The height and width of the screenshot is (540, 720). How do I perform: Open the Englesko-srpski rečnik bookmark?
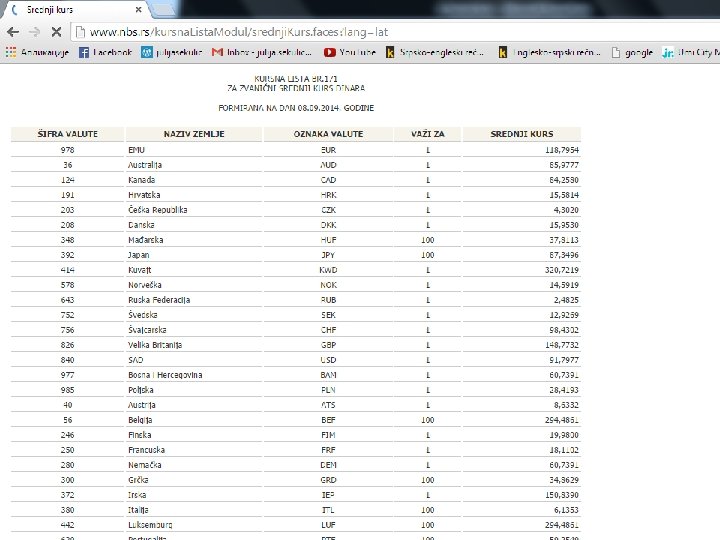pyautogui.click(x=550, y=52)
